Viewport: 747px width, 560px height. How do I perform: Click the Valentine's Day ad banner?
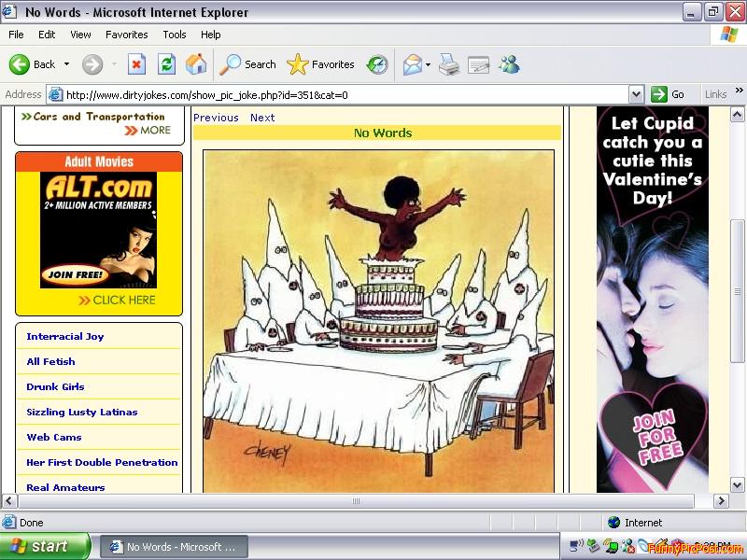coord(652,299)
